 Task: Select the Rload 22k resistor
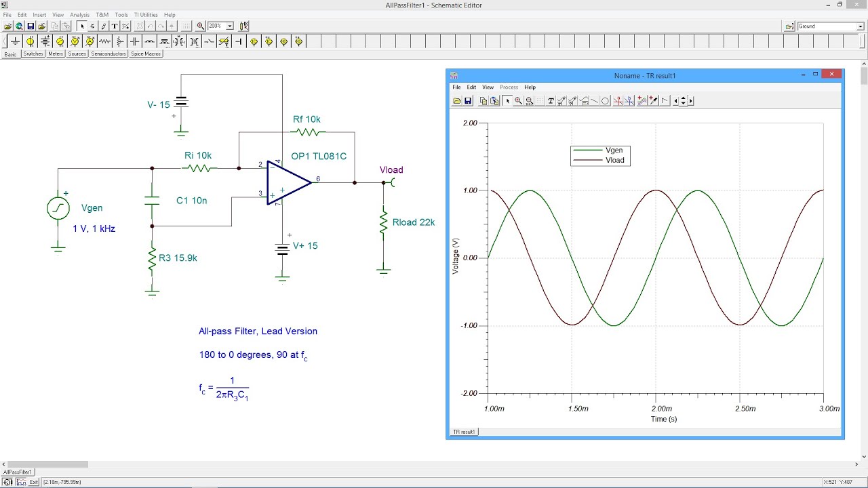(383, 223)
